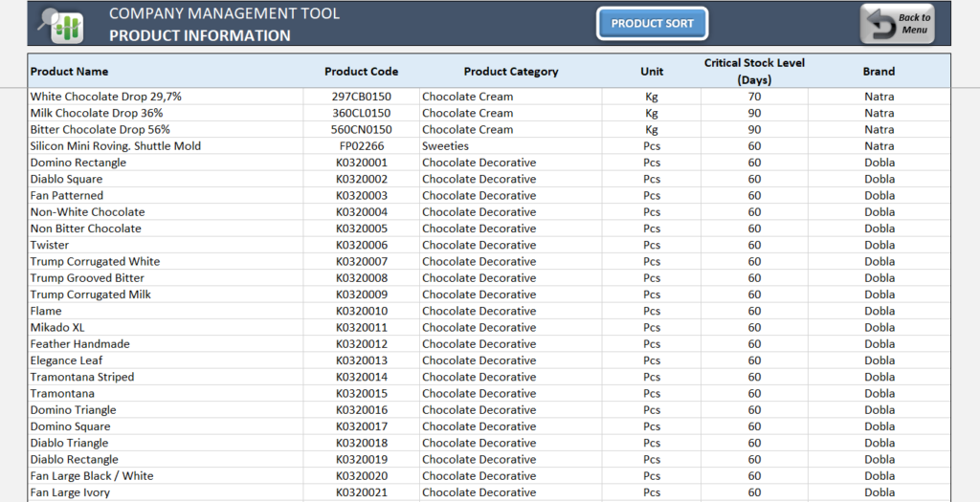Select the Silicon Mini Roving. Shuttle Mold cell
The width and height of the screenshot is (980, 502).
(x=115, y=146)
